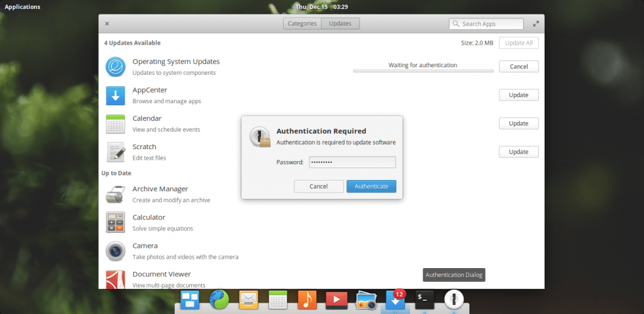Image resolution: width=644 pixels, height=314 pixels.
Task: Launch the web browser from dock
Action: (x=219, y=300)
